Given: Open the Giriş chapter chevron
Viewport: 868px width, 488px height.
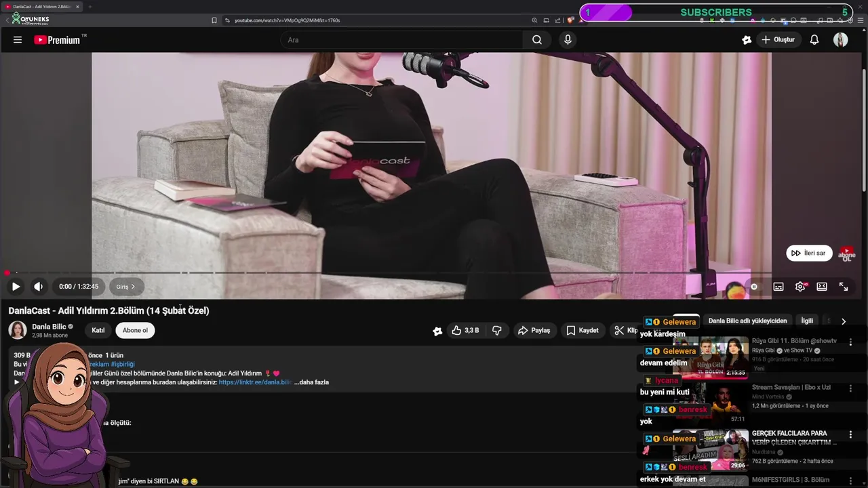Looking at the screenshot, I should (x=125, y=287).
